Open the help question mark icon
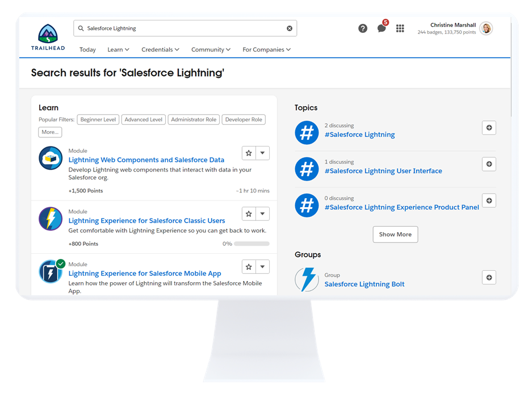Image resolution: width=532 pixels, height=398 pixels. (x=363, y=28)
